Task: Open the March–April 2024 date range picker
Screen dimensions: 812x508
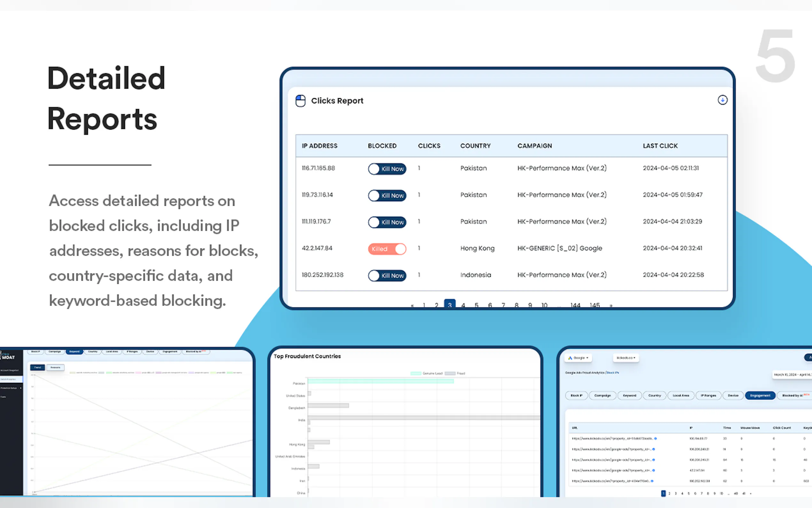Action: pyautogui.click(x=792, y=374)
